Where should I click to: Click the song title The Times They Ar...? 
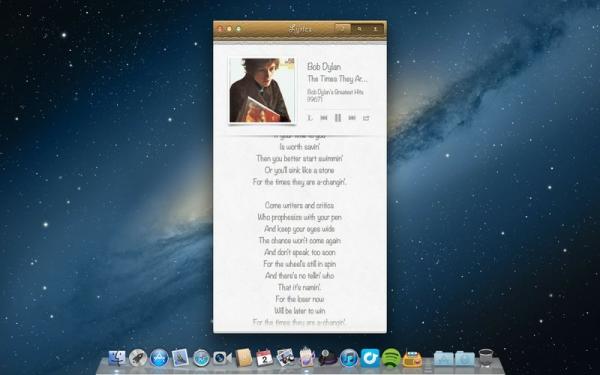(337, 79)
